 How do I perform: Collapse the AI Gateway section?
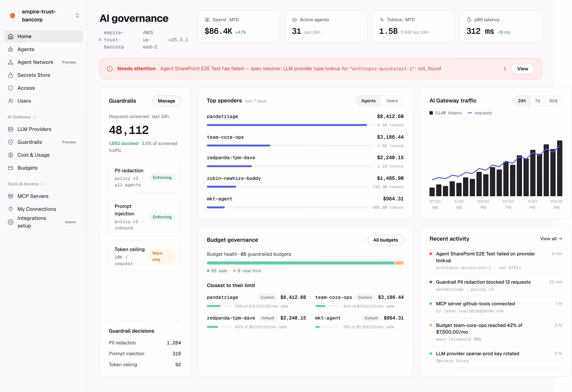pyautogui.click(x=22, y=117)
